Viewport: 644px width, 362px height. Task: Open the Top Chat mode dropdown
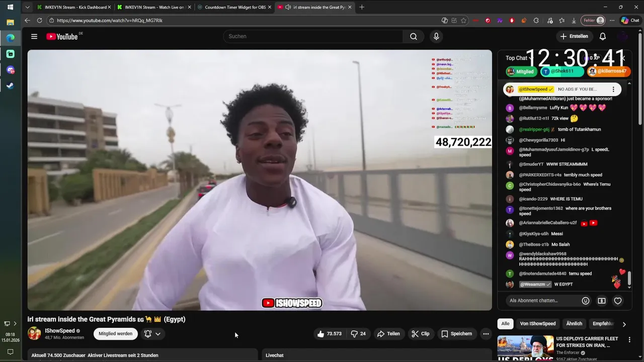(519, 58)
